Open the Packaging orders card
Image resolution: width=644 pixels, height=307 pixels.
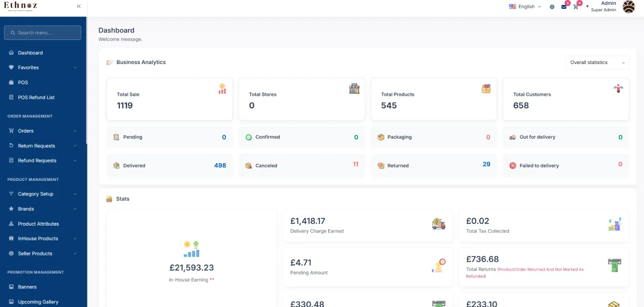(433, 137)
